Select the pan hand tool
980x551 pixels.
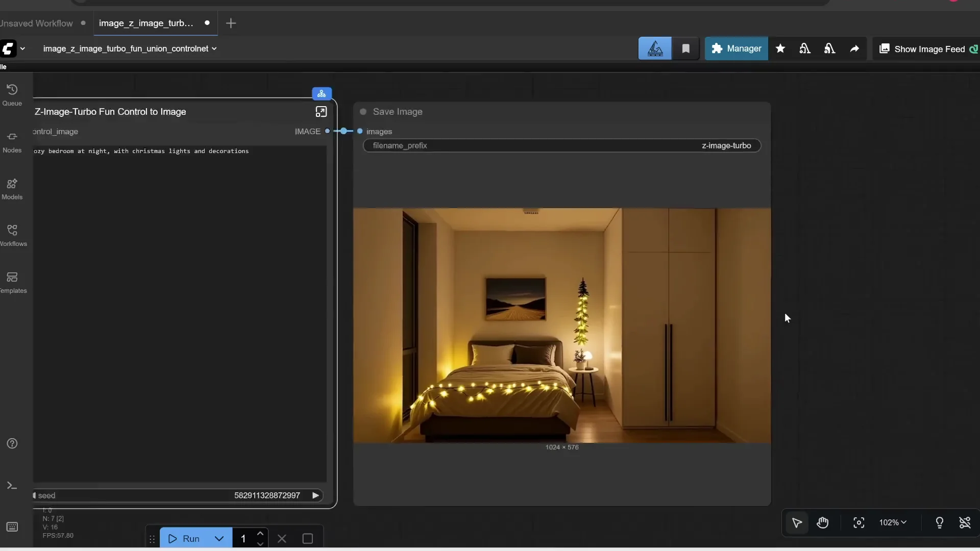[823, 523]
